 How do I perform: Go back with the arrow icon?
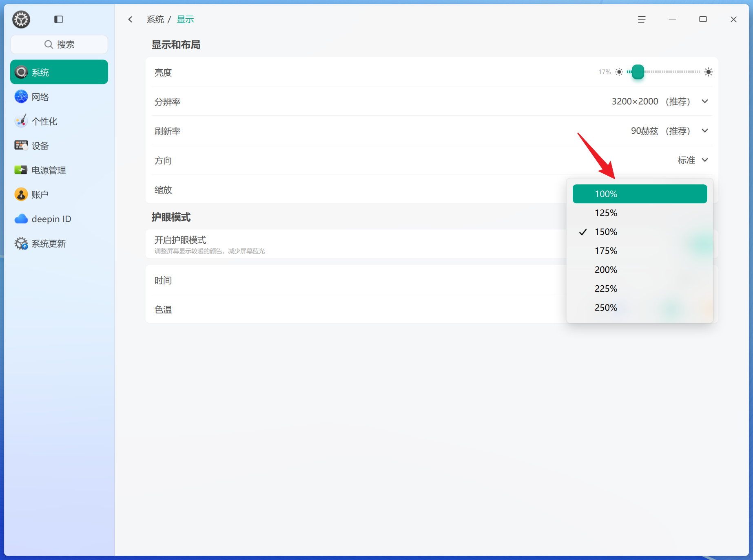(131, 19)
